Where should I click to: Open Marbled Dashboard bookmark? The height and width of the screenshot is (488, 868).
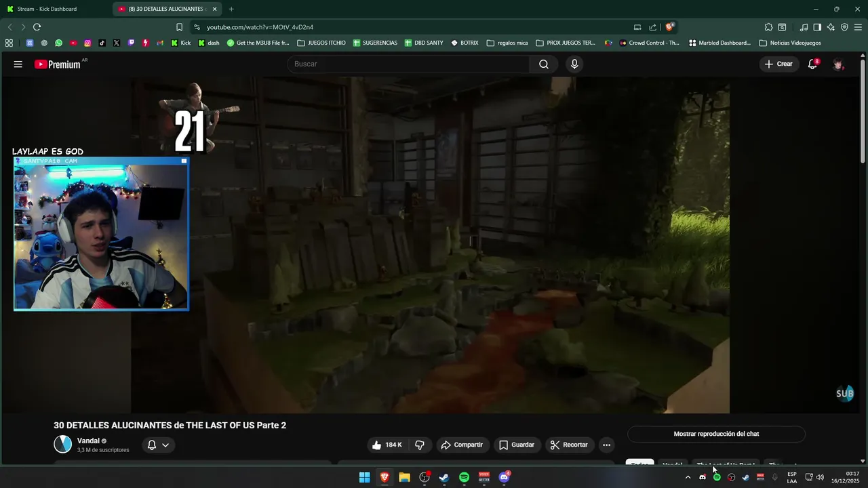(x=719, y=43)
